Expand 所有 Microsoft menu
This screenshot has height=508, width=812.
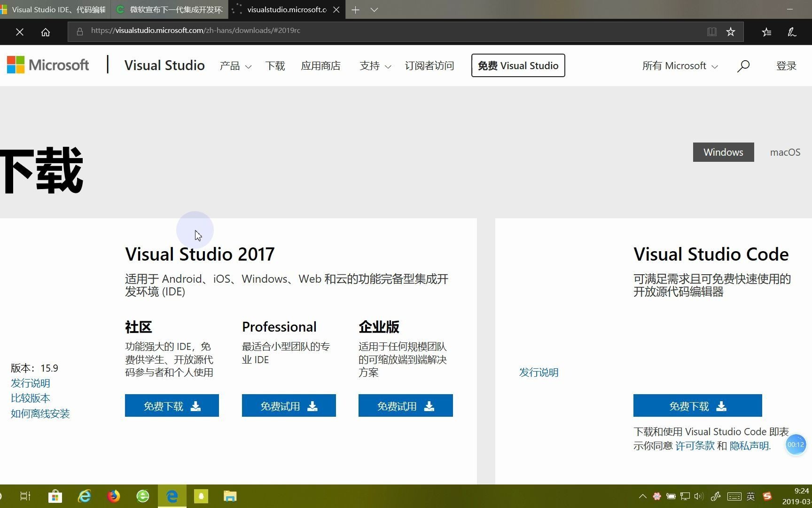[680, 66]
